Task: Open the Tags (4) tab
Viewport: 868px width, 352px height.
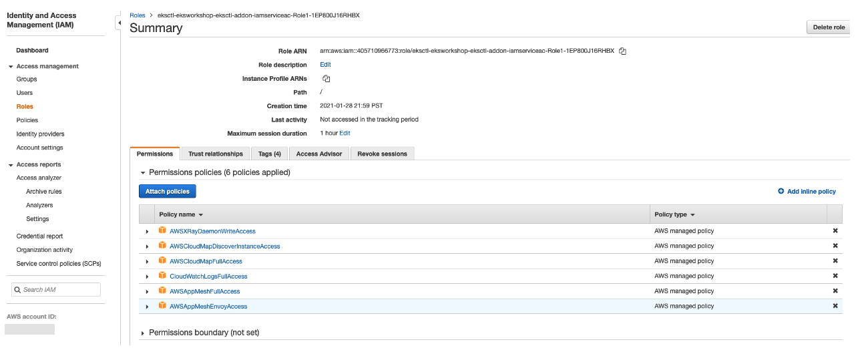Action: tap(270, 154)
